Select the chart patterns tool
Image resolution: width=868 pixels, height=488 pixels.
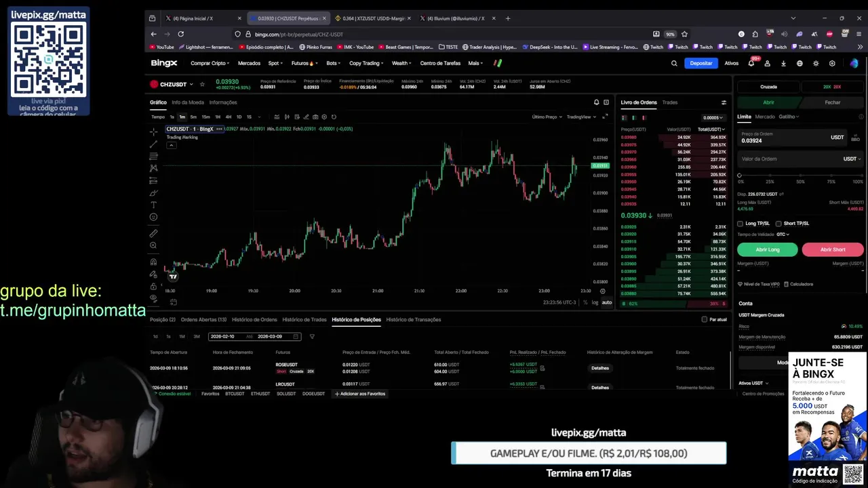point(154,168)
